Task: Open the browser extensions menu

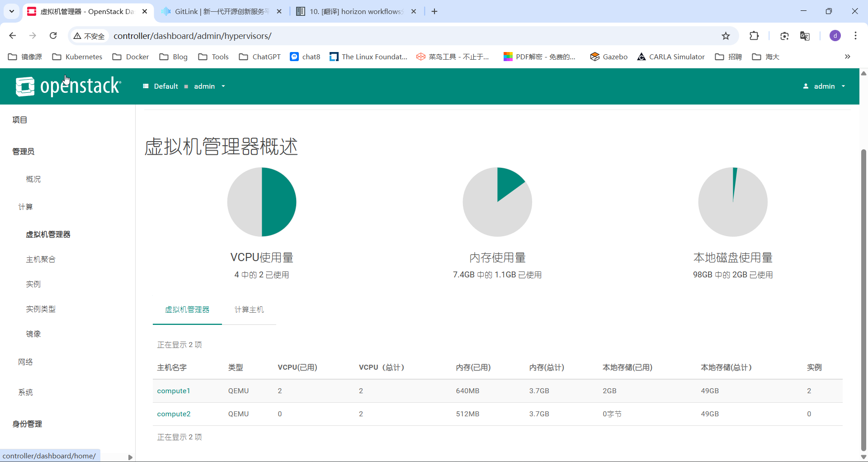Action: click(754, 36)
